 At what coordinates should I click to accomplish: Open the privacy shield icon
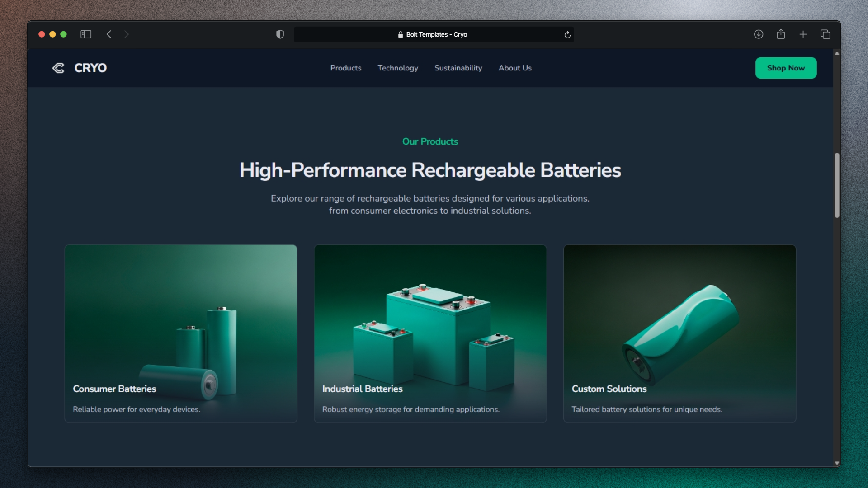(280, 34)
